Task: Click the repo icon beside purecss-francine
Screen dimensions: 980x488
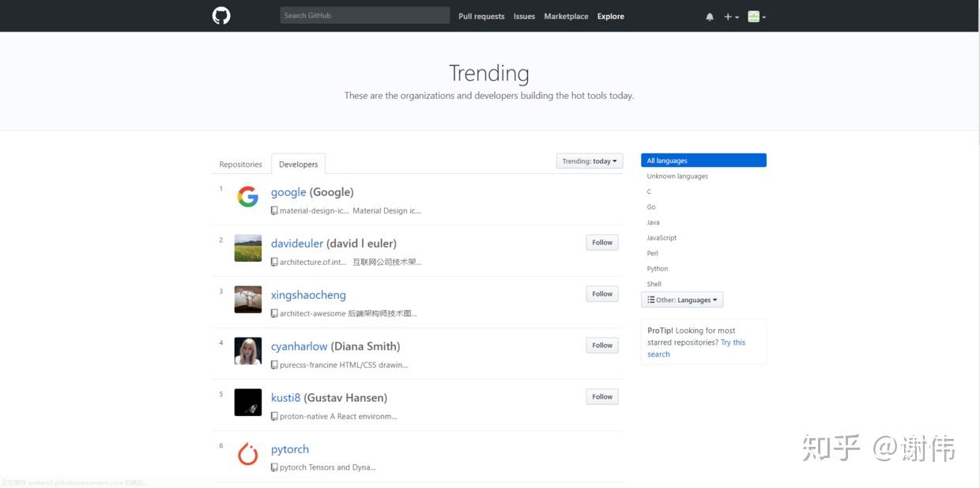Action: tap(274, 365)
